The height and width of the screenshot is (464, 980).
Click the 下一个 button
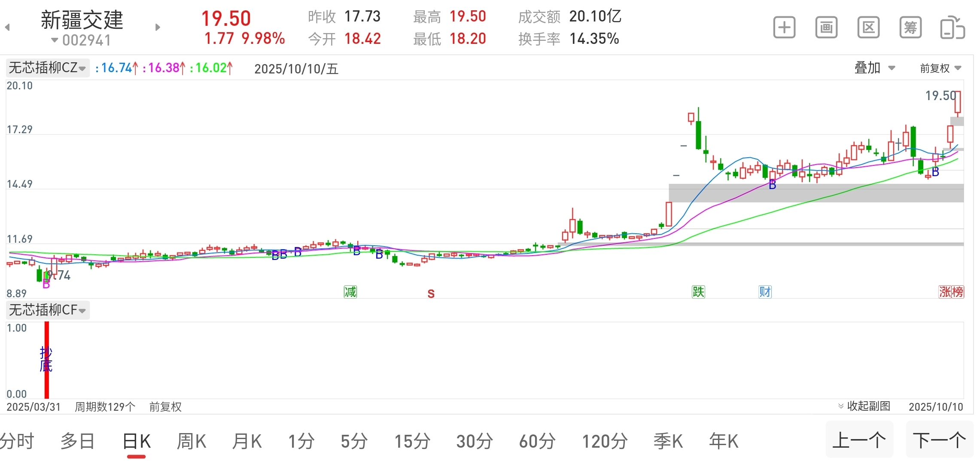[939, 440]
